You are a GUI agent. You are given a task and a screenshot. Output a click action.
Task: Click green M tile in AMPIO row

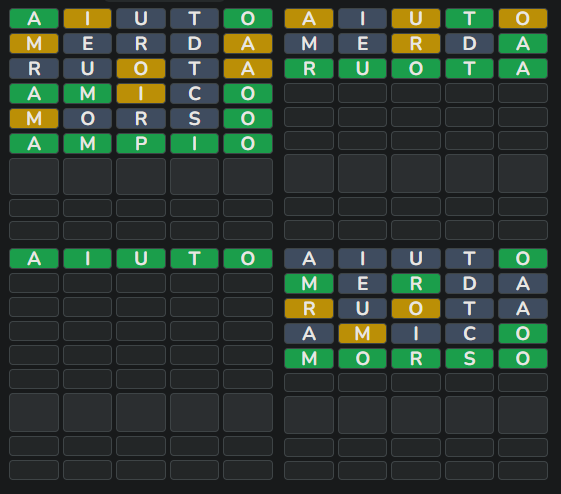point(87,143)
